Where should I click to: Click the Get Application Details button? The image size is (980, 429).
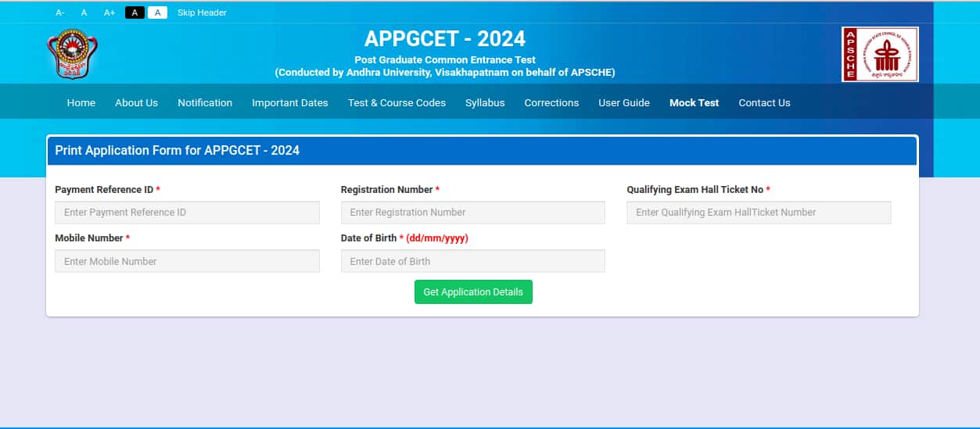pyautogui.click(x=473, y=292)
